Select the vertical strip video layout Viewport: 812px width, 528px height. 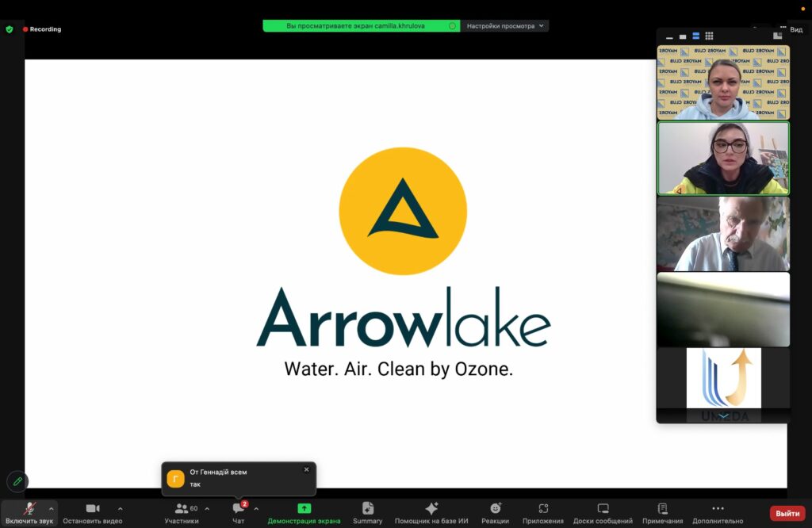click(696, 36)
